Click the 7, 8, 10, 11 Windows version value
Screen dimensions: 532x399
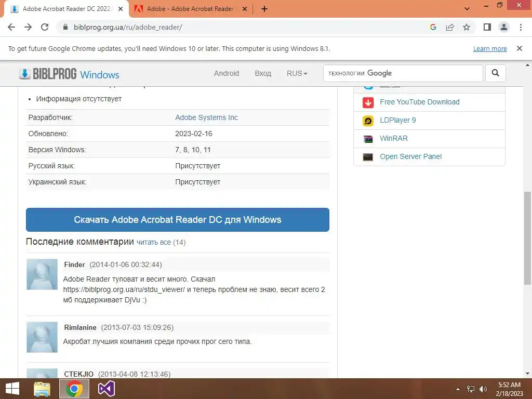click(193, 150)
